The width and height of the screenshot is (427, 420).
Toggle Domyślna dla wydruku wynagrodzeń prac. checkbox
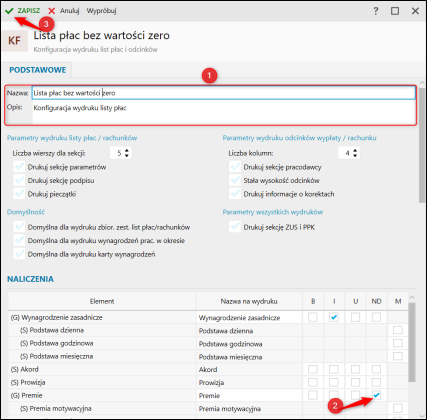tap(19, 240)
